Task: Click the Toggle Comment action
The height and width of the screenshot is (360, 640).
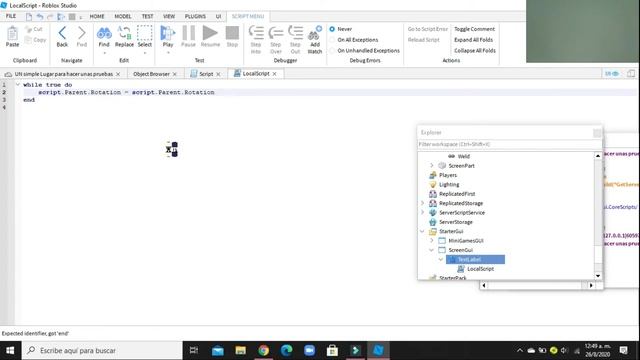Action: [x=474, y=29]
